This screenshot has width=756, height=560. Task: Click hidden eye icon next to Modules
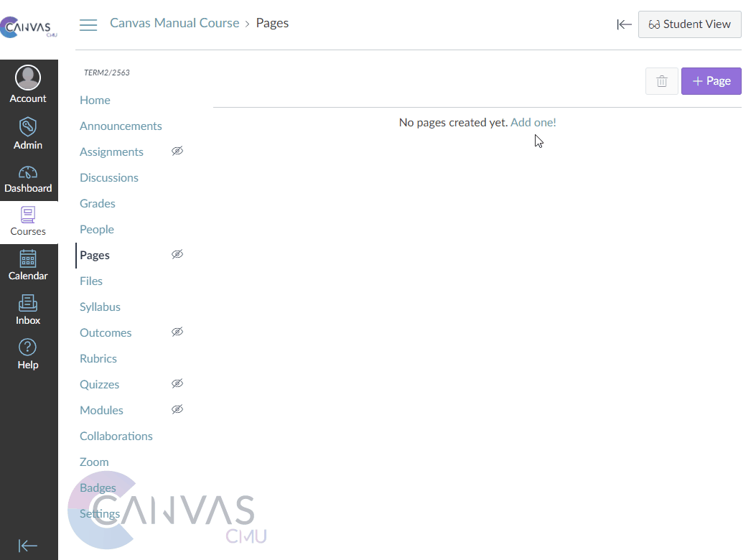177,409
